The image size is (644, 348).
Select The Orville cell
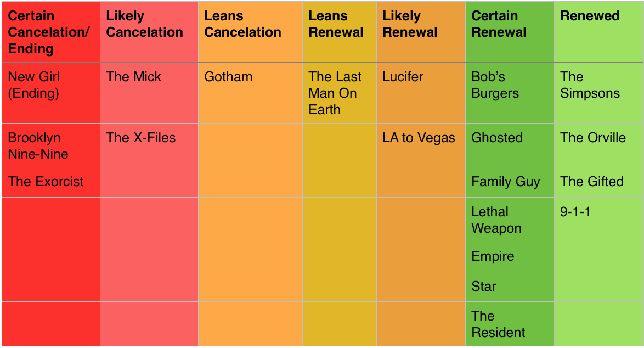598,145
